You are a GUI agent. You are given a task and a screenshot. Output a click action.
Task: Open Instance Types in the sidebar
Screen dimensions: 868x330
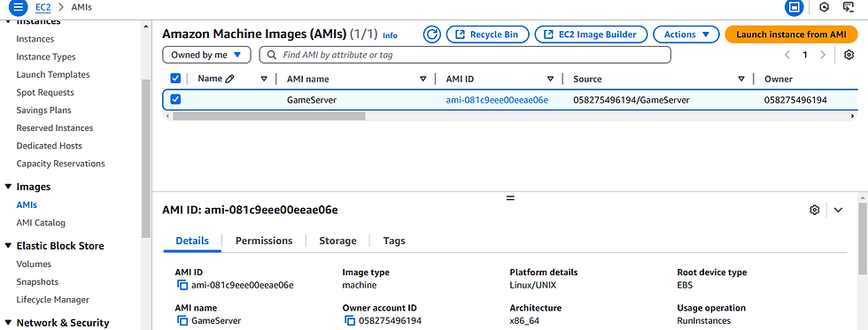[x=46, y=57]
